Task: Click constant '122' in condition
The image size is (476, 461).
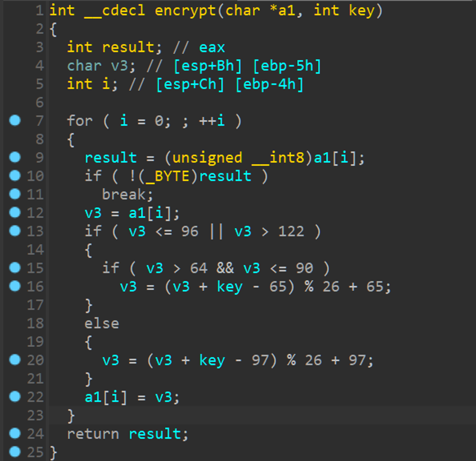Action: coord(291,231)
